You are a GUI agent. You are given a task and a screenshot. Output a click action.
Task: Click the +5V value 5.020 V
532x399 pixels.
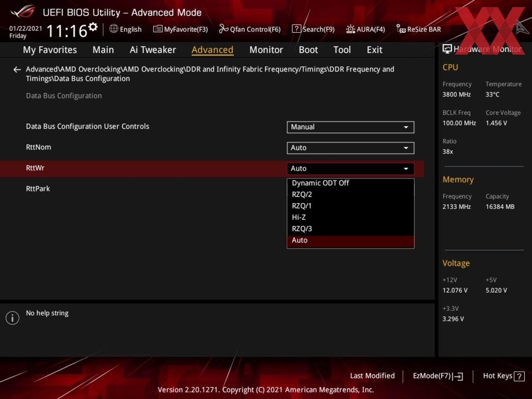(496, 291)
